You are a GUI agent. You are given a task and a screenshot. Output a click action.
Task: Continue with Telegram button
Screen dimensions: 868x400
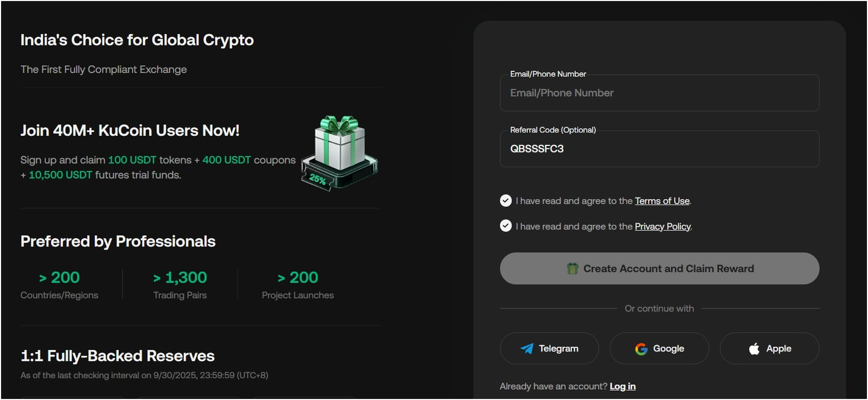[549, 348]
